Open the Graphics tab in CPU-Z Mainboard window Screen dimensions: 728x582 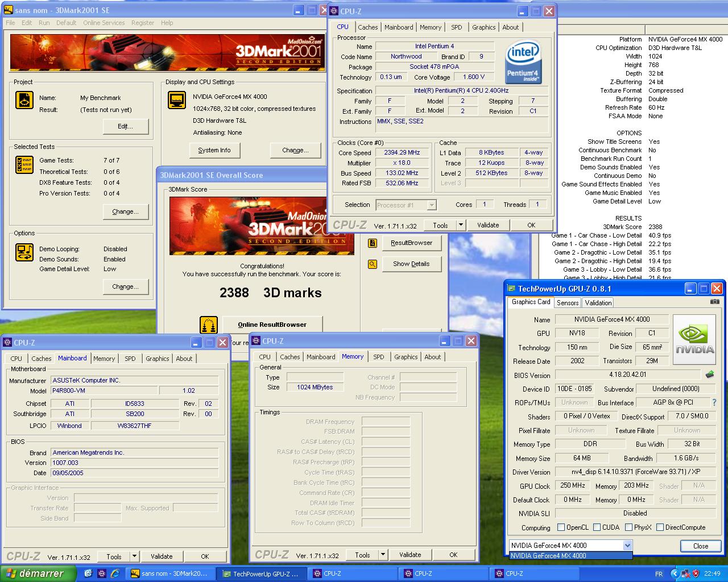pos(158,359)
